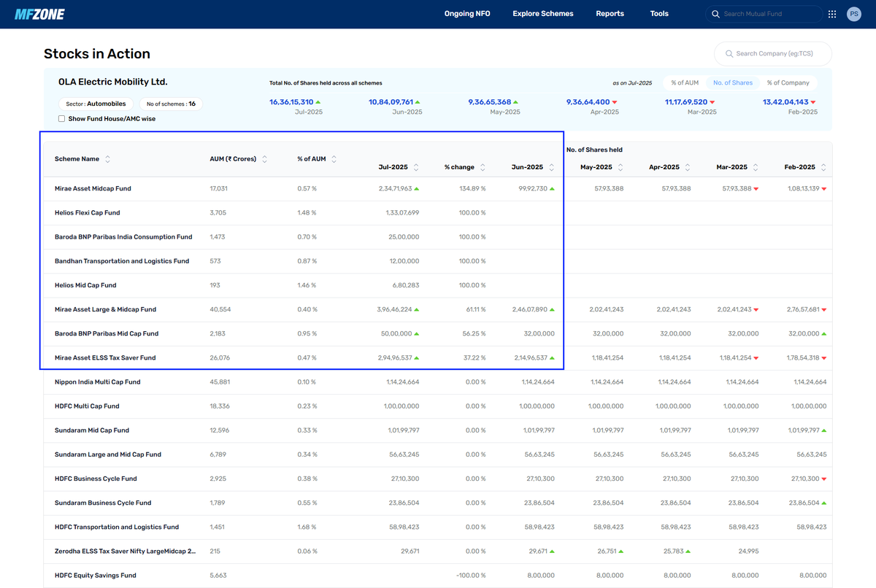Image resolution: width=876 pixels, height=588 pixels.
Task: Open Bandhan Transportation and Logistics Fund
Action: pyautogui.click(x=122, y=260)
